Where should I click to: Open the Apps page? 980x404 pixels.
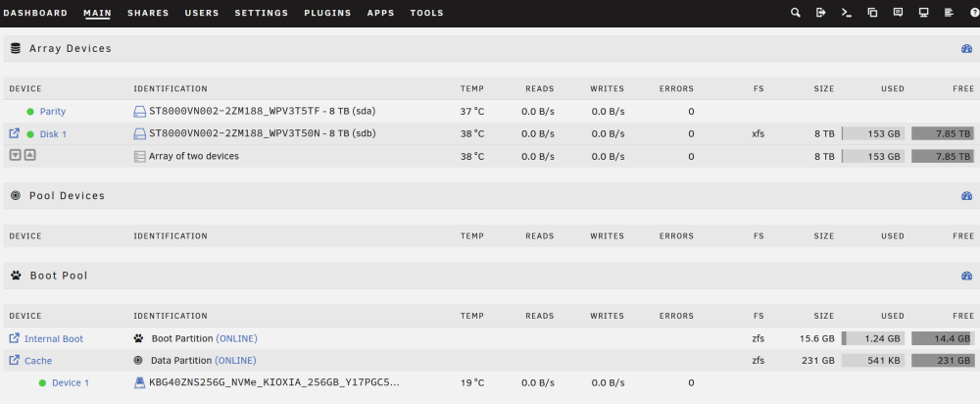(x=381, y=13)
